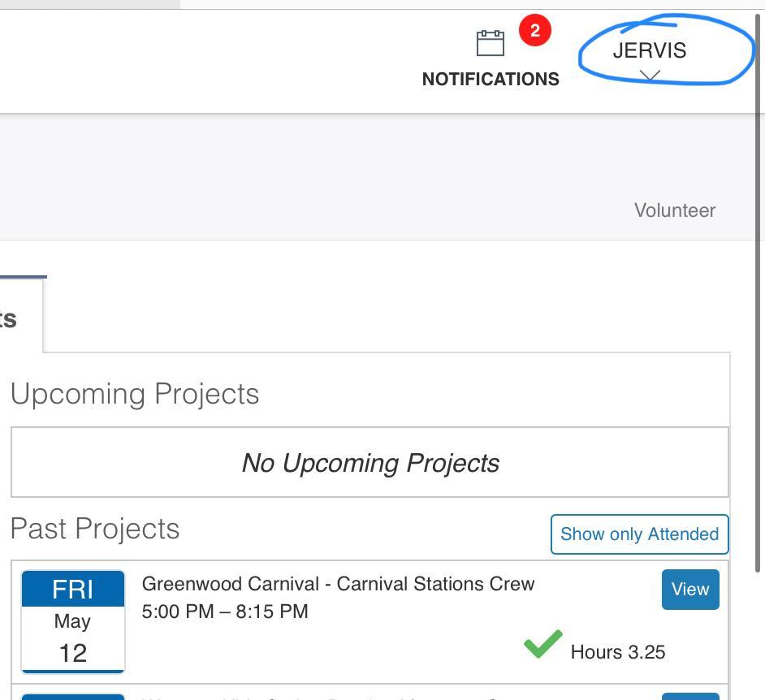Open the Greenwood Carnival project title
Image resolution: width=765 pixels, height=700 pixels.
[338, 584]
